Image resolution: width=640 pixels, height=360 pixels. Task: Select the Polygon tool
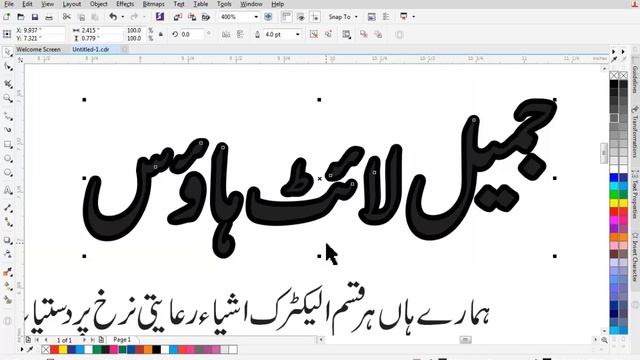point(7,173)
